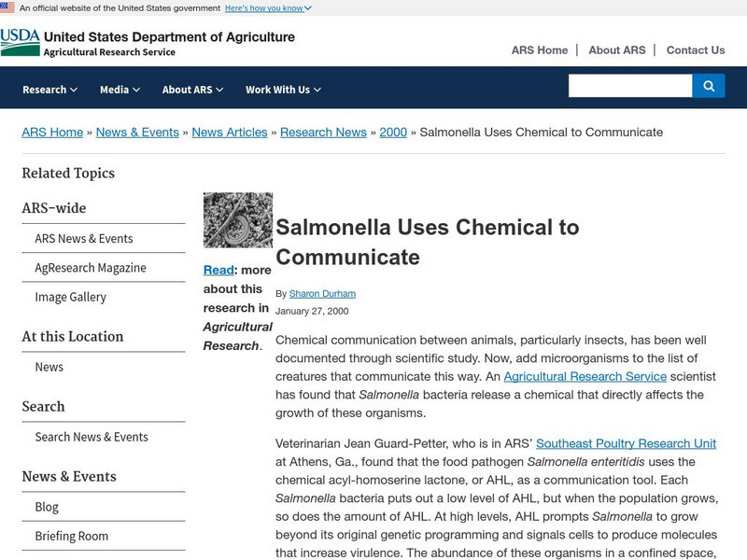This screenshot has height=560, width=747.
Task: Open the Salmonella article thumbnail image
Action: 238,220
